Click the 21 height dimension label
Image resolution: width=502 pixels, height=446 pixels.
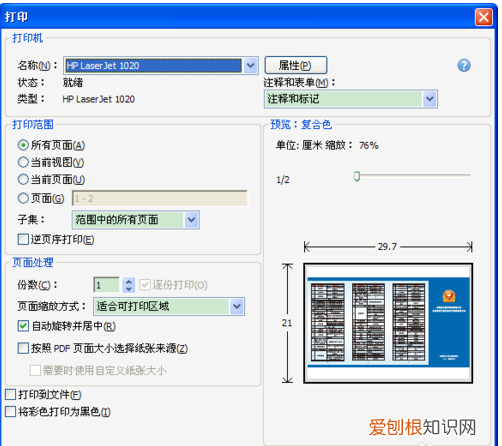coord(287,323)
